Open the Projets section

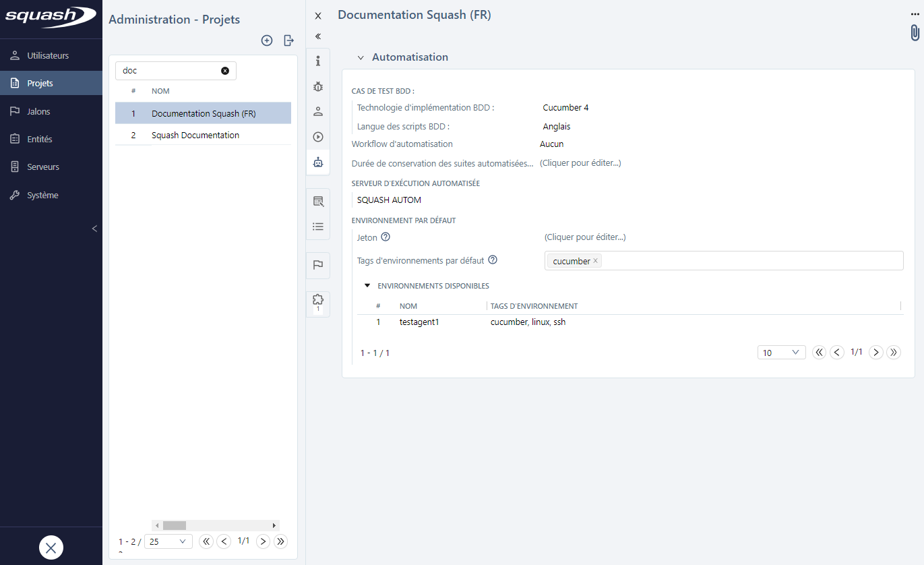[x=51, y=83]
